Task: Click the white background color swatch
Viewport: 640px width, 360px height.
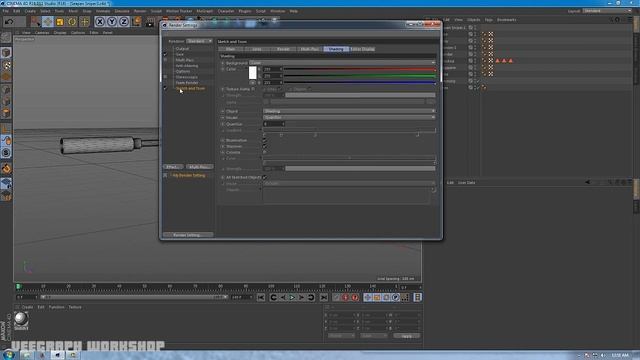Action: click(253, 73)
